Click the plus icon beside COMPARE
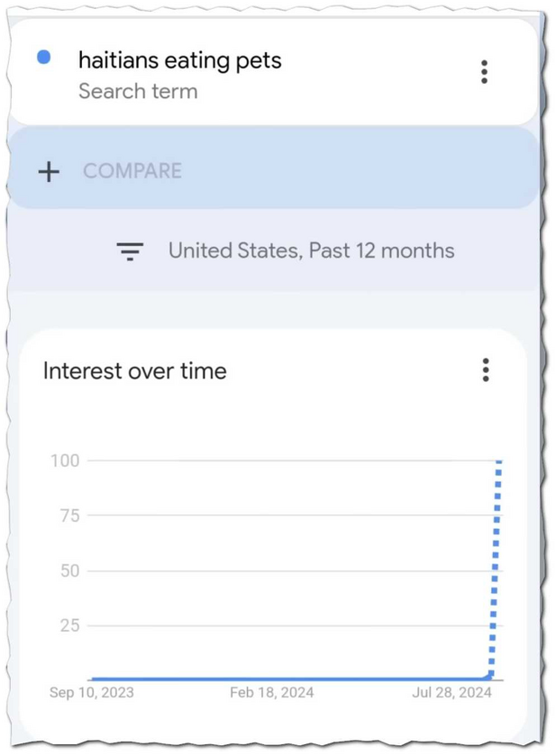Image resolution: width=556 pixels, height=756 pixels. click(49, 171)
